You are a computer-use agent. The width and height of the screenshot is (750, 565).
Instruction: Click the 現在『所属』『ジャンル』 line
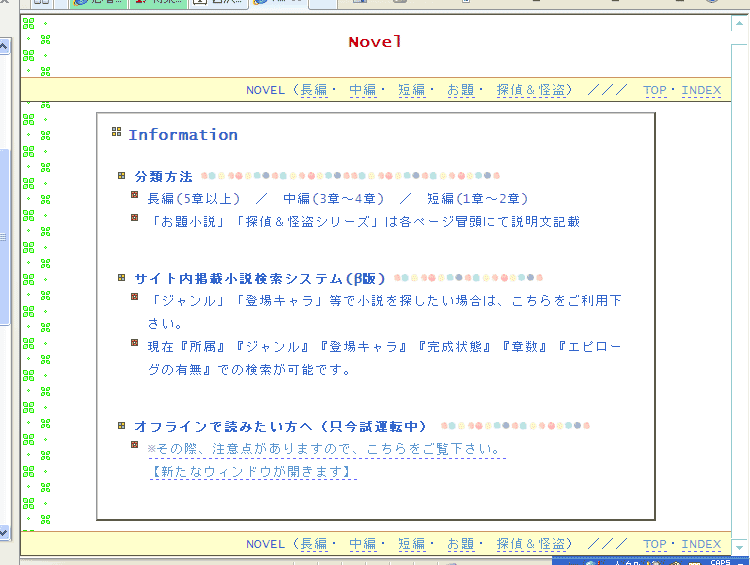385,346
